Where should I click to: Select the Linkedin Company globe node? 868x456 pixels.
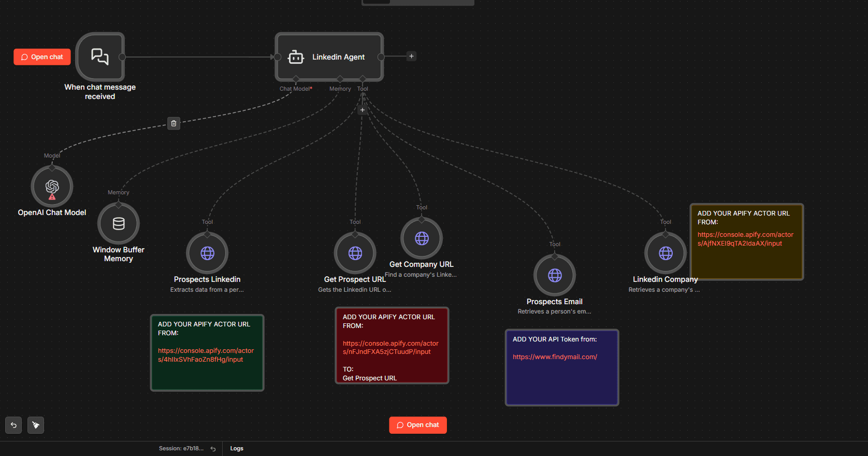(x=666, y=253)
